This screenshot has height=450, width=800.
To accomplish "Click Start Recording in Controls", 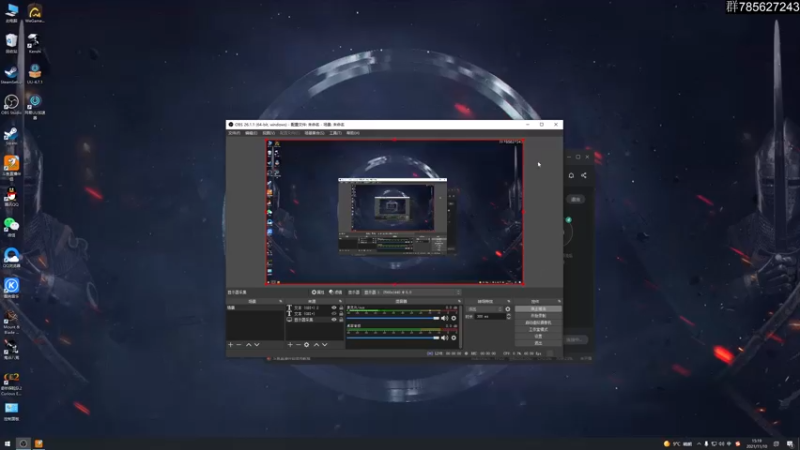I will pos(538,316).
